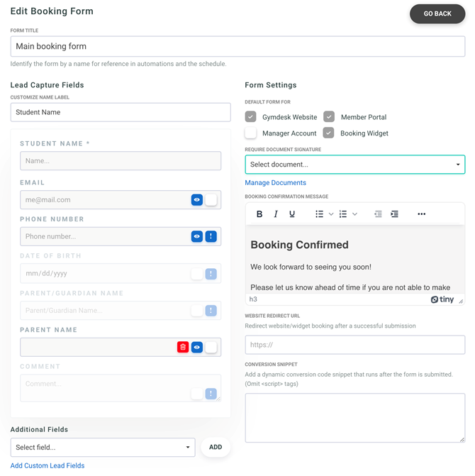The width and height of the screenshot is (475, 476).
Task: Open the Manage Documents link
Action: [275, 183]
